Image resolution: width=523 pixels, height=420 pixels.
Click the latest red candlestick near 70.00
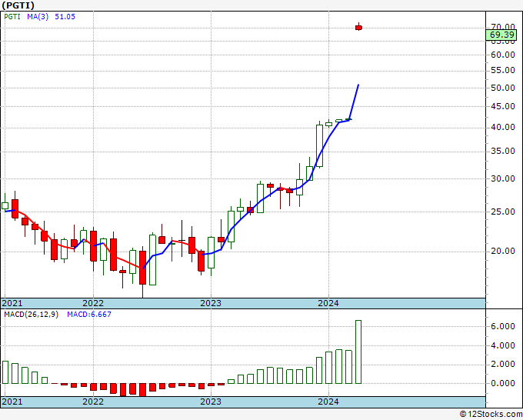pos(358,28)
